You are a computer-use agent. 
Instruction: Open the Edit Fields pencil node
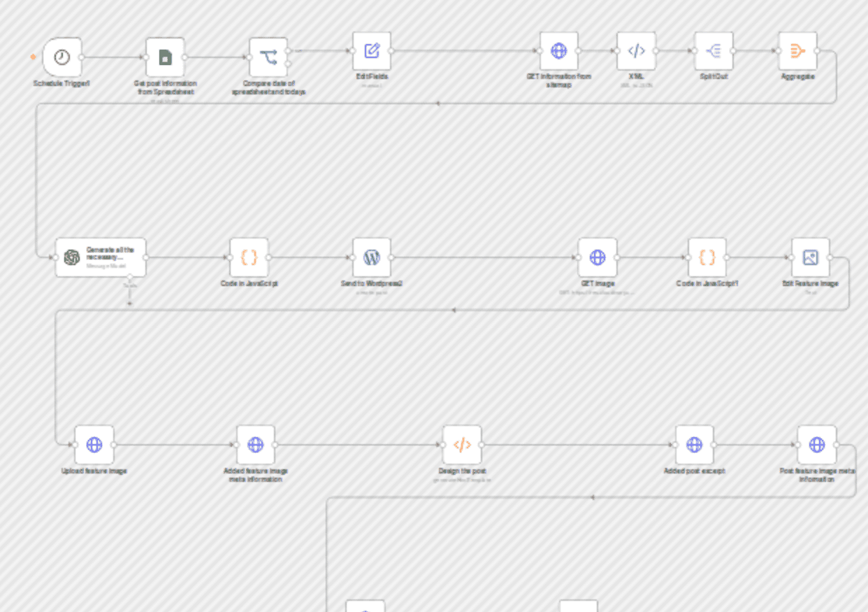tap(372, 51)
